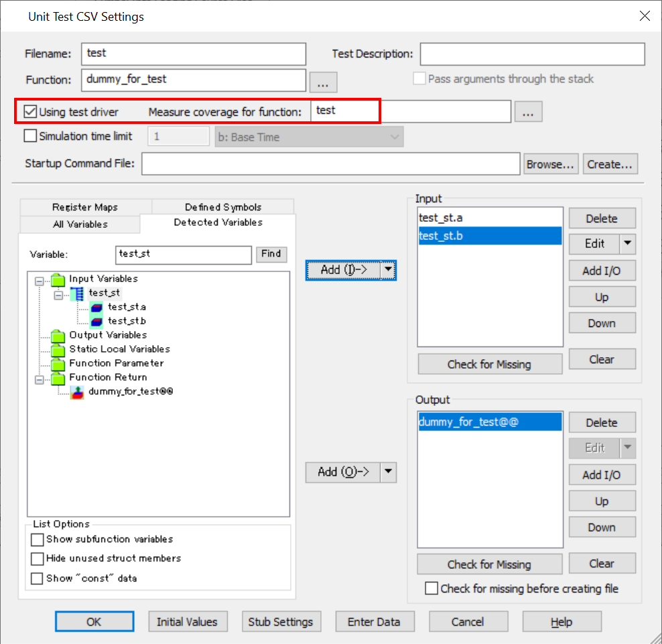The image size is (662, 644).
Task: Switch to the Register Maps tab
Action: [x=85, y=207]
